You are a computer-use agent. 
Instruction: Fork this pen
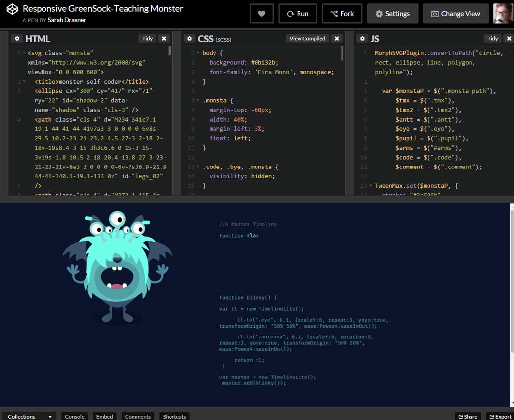click(342, 14)
